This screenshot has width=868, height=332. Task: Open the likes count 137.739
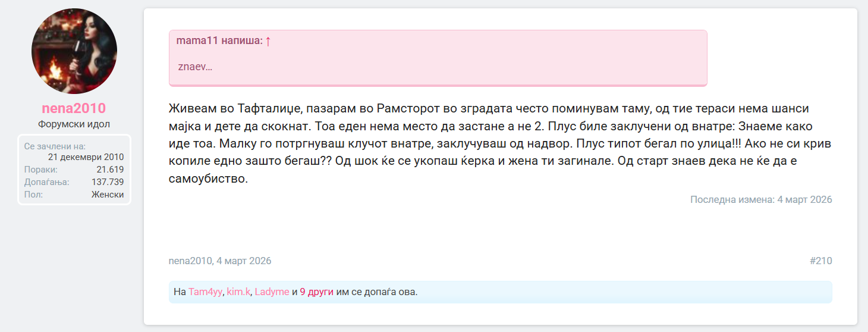pos(108,182)
